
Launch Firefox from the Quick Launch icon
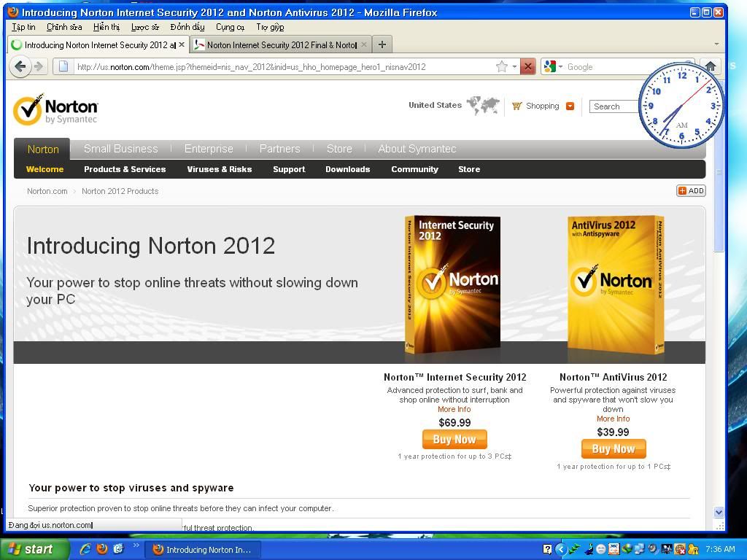point(102,549)
